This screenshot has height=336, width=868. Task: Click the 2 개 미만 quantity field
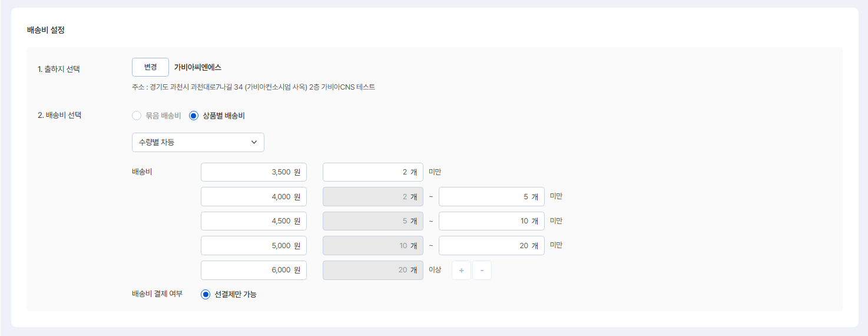[x=372, y=172]
